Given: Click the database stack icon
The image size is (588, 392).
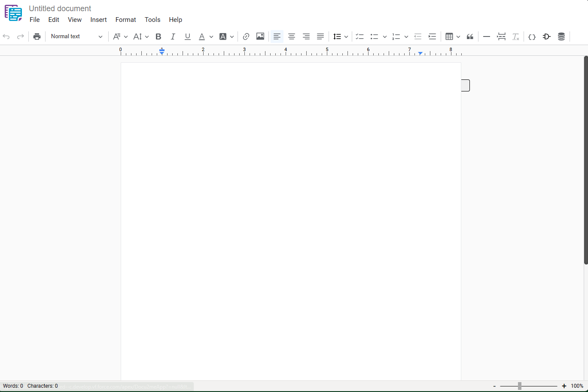Looking at the screenshot, I should (561, 36).
